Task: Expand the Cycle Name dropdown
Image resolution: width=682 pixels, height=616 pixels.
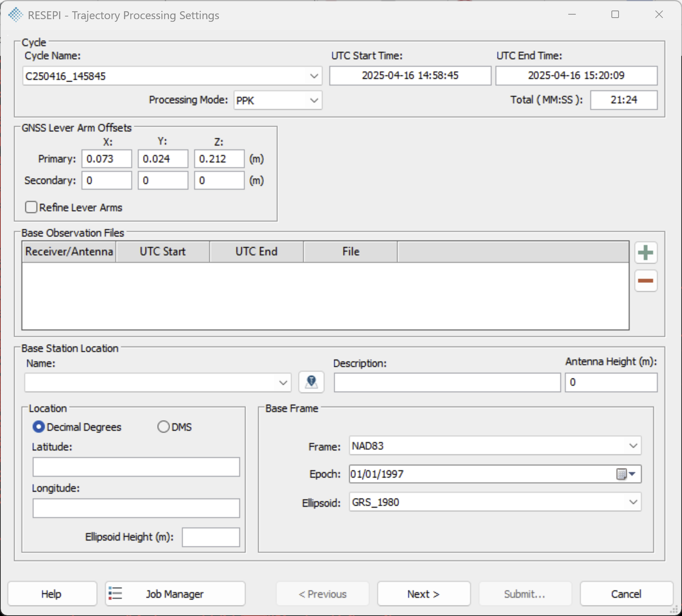Action: 314,76
